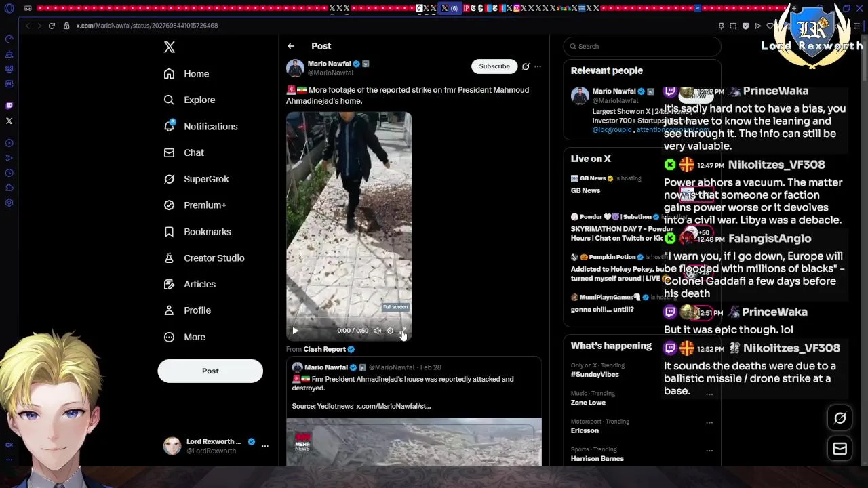868x488 pixels.
Task: Open Harrison Barnes trend options dots
Action: coord(709,450)
